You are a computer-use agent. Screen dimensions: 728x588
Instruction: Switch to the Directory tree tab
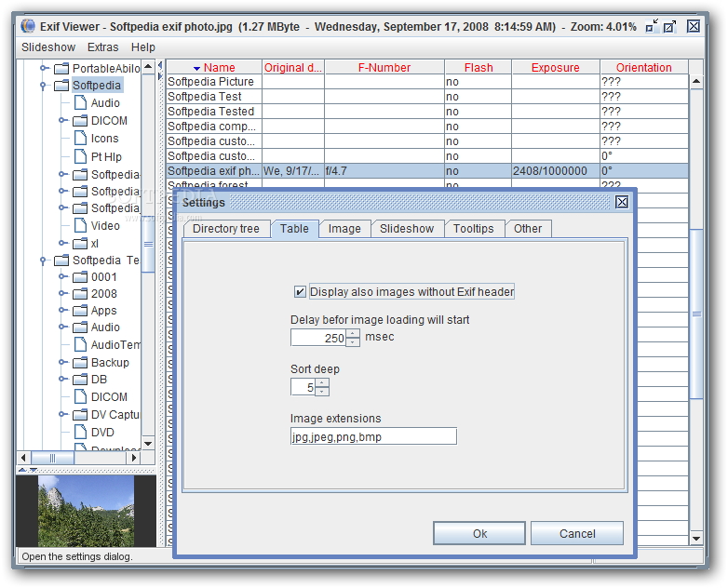click(226, 229)
